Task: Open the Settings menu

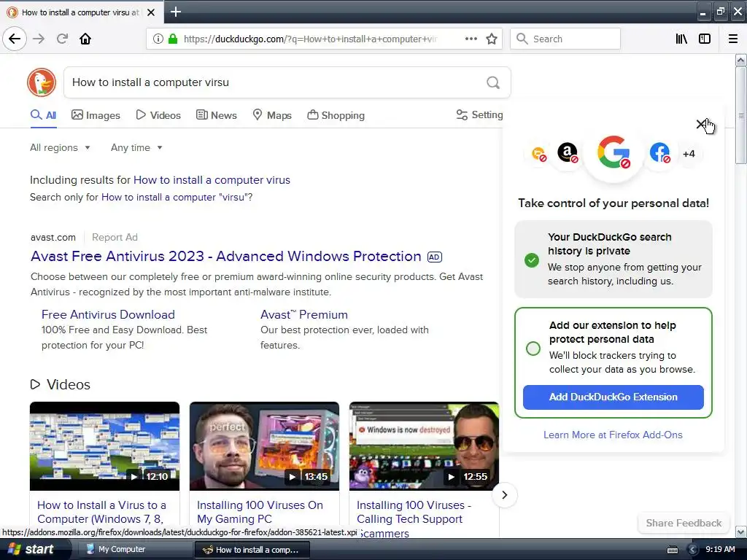Action: click(480, 114)
